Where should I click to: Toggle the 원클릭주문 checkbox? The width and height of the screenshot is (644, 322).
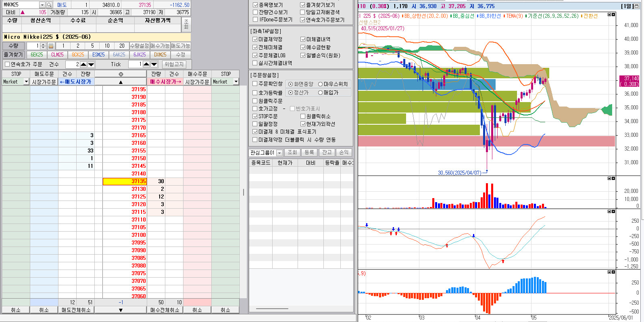(x=255, y=101)
